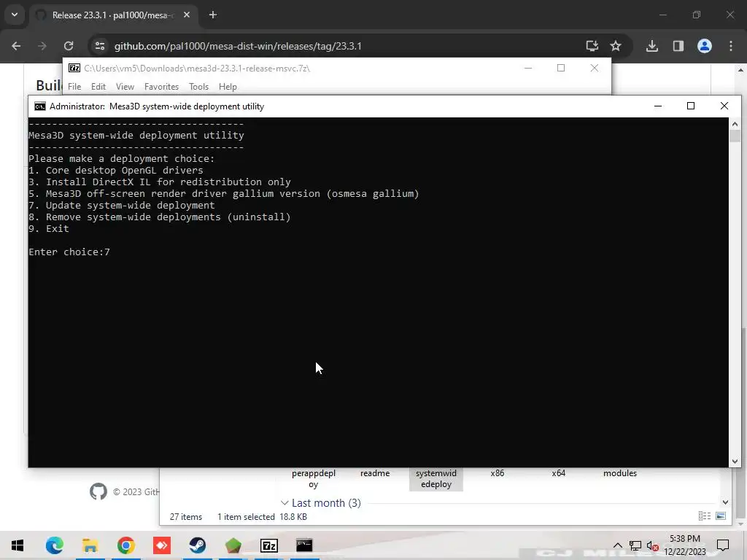This screenshot has width=747, height=560.
Task: Click option 1 Core desktop OpenGL drivers text
Action: 116,170
